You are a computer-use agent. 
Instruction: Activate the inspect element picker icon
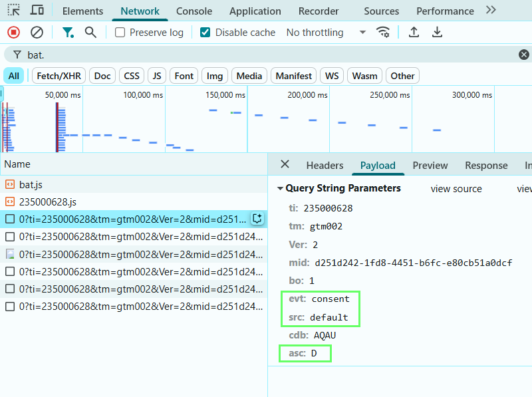(13, 10)
